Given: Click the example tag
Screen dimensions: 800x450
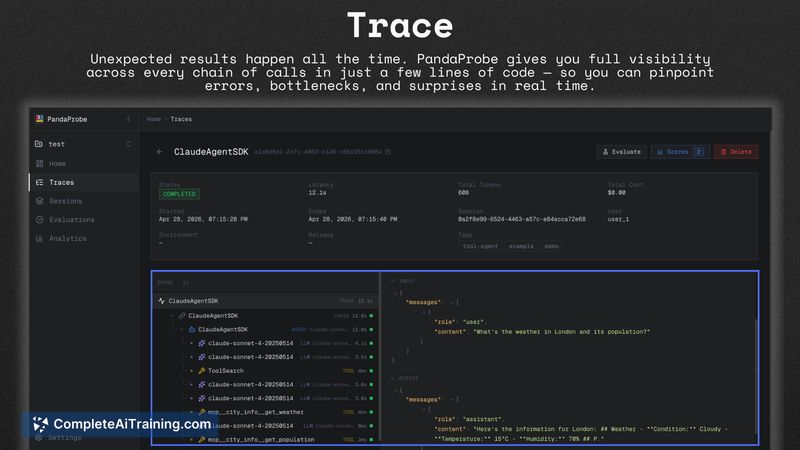Looking at the screenshot, I should point(521,246).
